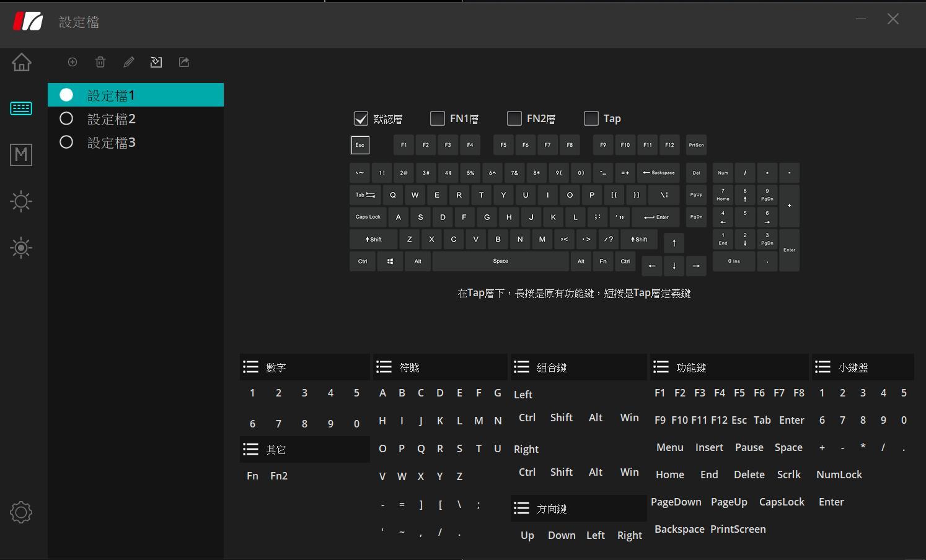Check the Tap layer checkbox
The width and height of the screenshot is (926, 560).
coord(591,118)
